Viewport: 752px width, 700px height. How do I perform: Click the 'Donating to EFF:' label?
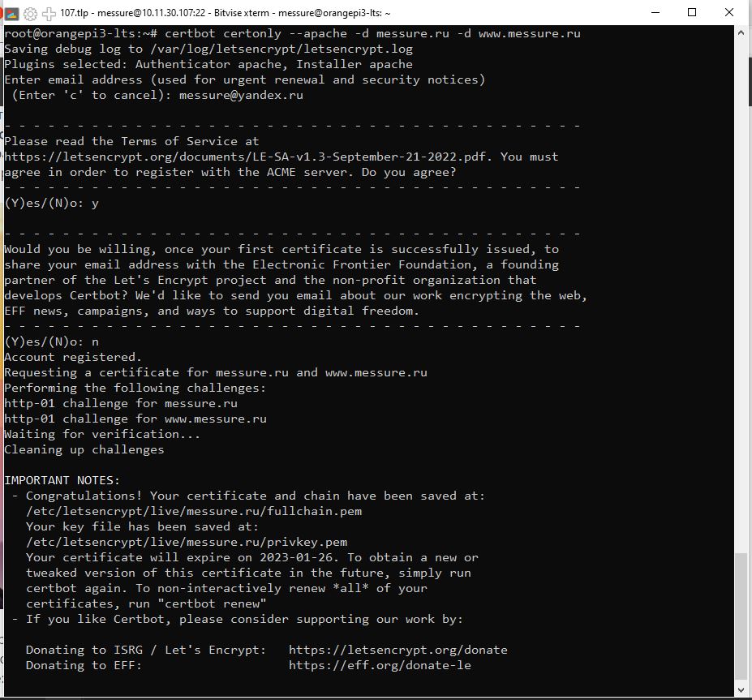[84, 665]
